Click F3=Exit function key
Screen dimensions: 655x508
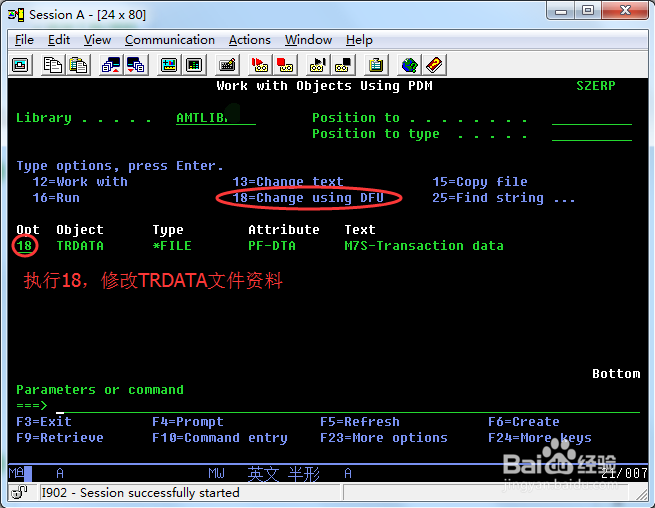pos(44,422)
